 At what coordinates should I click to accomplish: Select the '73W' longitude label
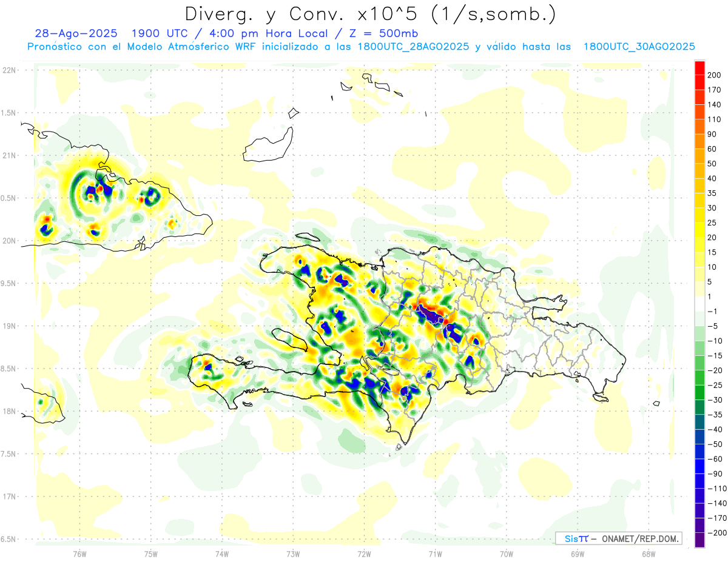pos(293,554)
